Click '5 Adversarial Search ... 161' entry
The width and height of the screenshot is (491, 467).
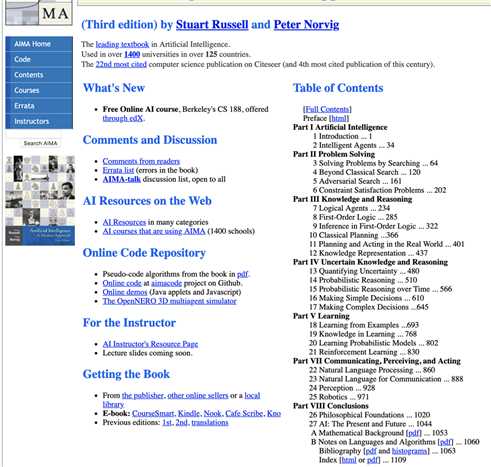click(x=357, y=181)
